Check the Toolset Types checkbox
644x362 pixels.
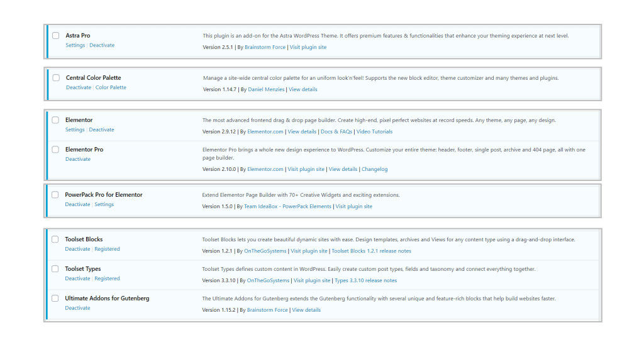pyautogui.click(x=55, y=269)
